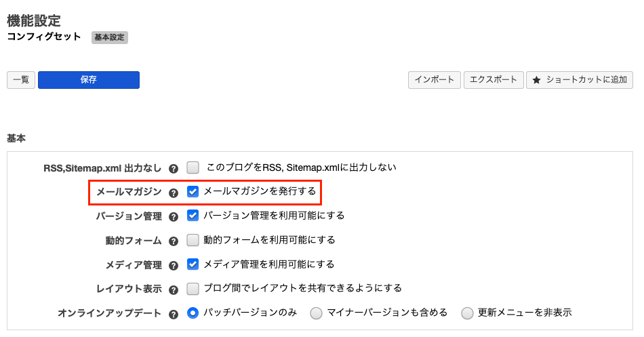Screen dimensions: 644x337
Task: Click the エクスポート button
Action: pyautogui.click(x=494, y=80)
